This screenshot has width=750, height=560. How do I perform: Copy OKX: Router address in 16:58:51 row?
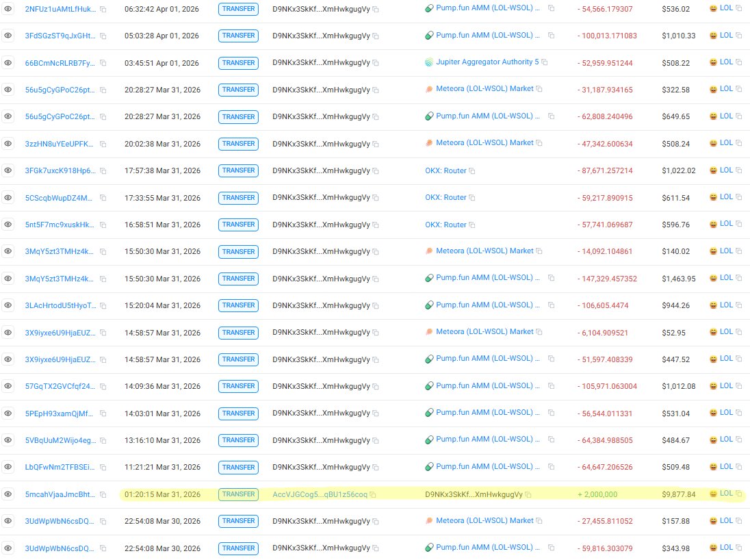click(x=472, y=225)
